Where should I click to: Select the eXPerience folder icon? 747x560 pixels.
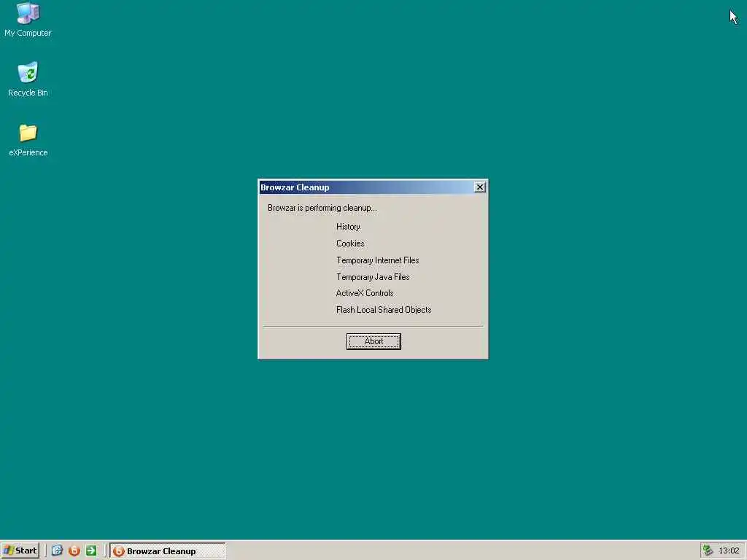28,139
